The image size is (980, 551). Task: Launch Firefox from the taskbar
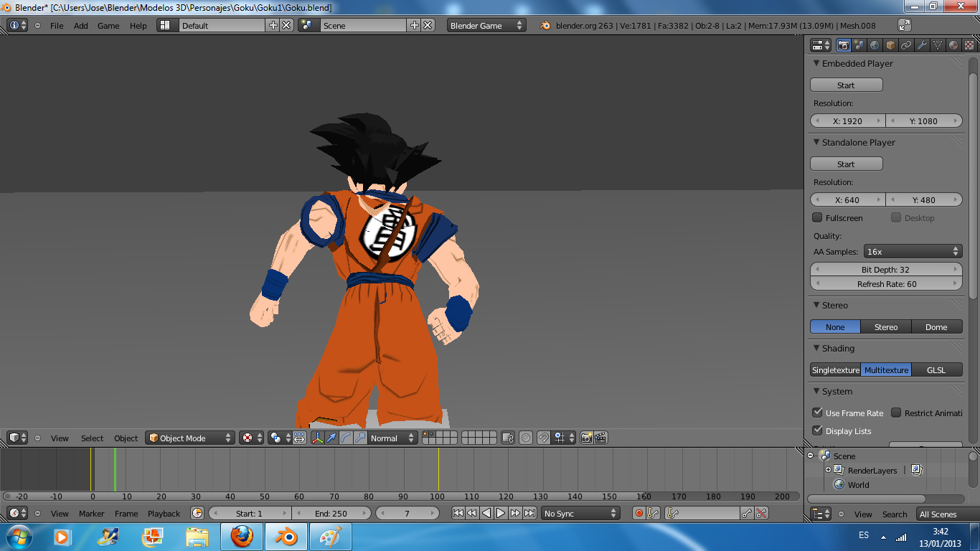pos(242,536)
